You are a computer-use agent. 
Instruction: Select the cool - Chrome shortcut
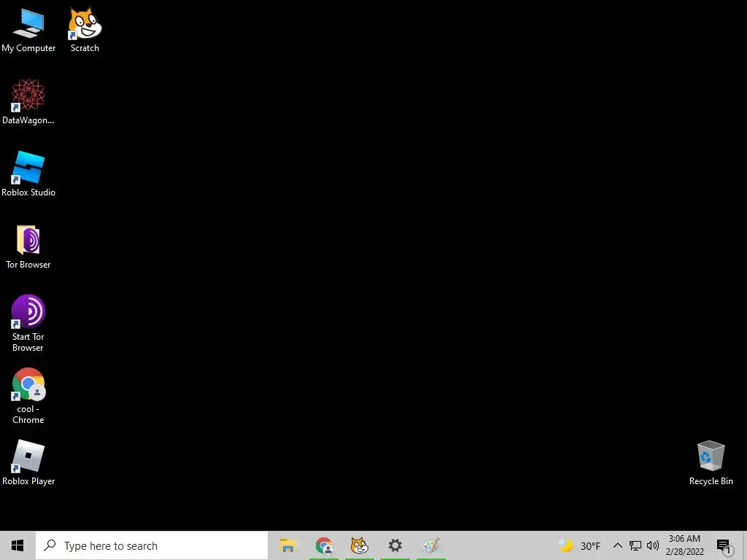pos(28,396)
